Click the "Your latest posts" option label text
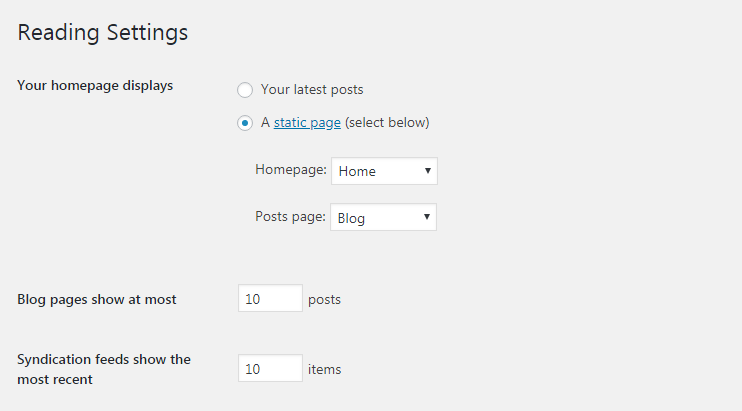The image size is (742, 411). 312,90
